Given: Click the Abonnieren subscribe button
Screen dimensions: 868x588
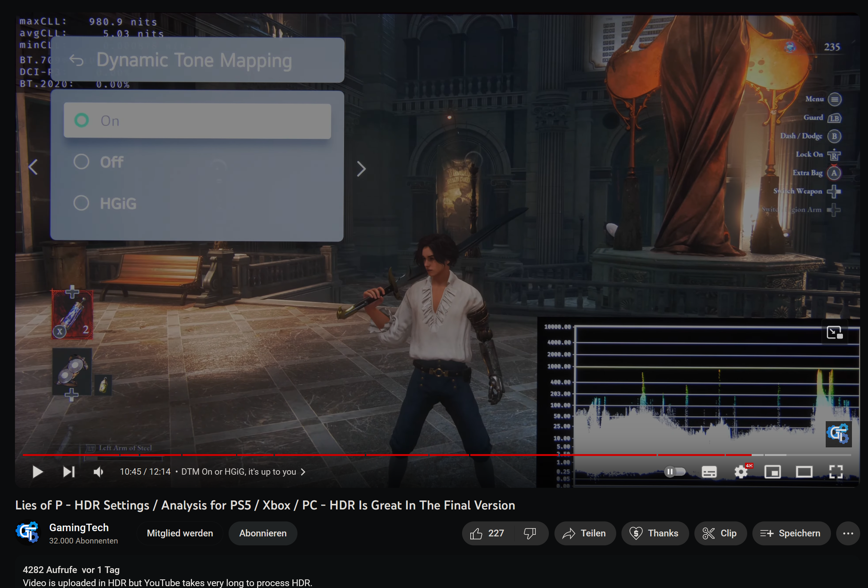Looking at the screenshot, I should 262,533.
